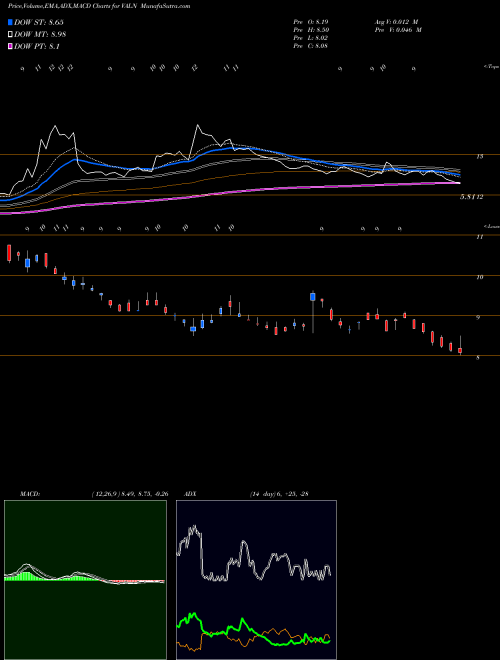Viewport: 500px width, 660px height.
Task: Click the white DOW MT legend swatch
Action: 10,34
